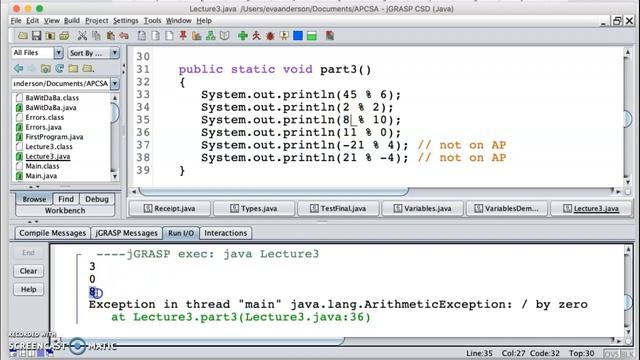Select Lecture3.class in the file list
The width and height of the screenshot is (640, 360).
click(49, 147)
